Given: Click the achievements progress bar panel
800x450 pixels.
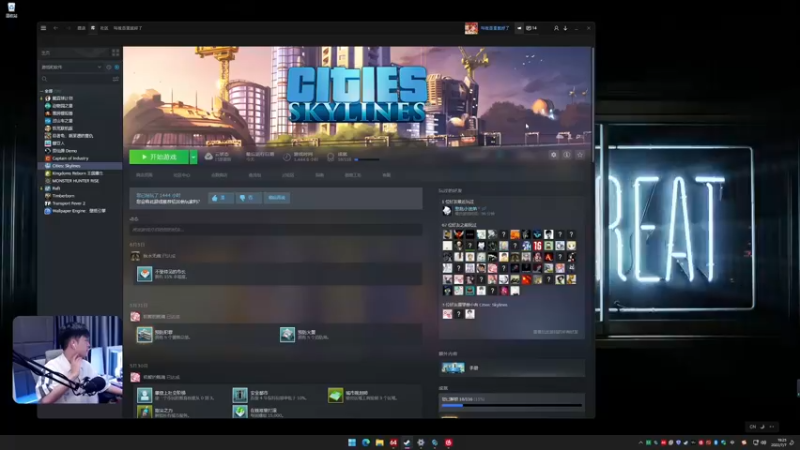Looking at the screenshot, I should pos(512,402).
